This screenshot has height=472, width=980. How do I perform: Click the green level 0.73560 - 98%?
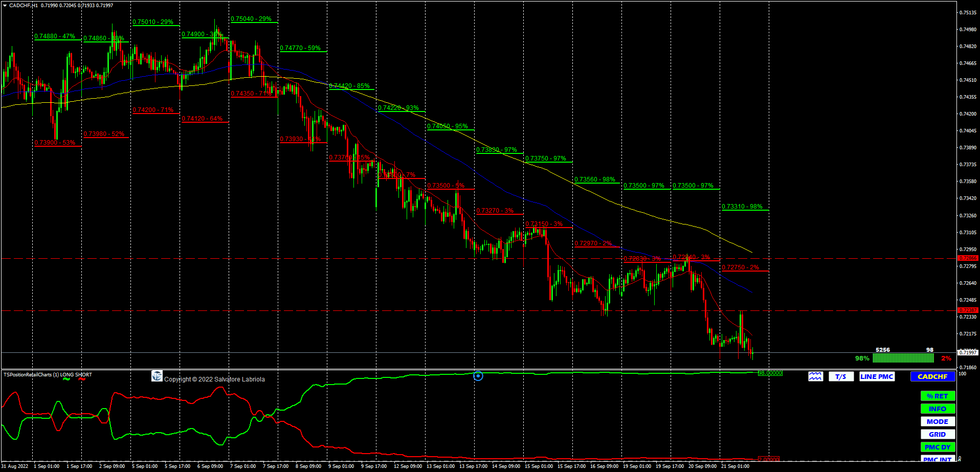click(595, 179)
